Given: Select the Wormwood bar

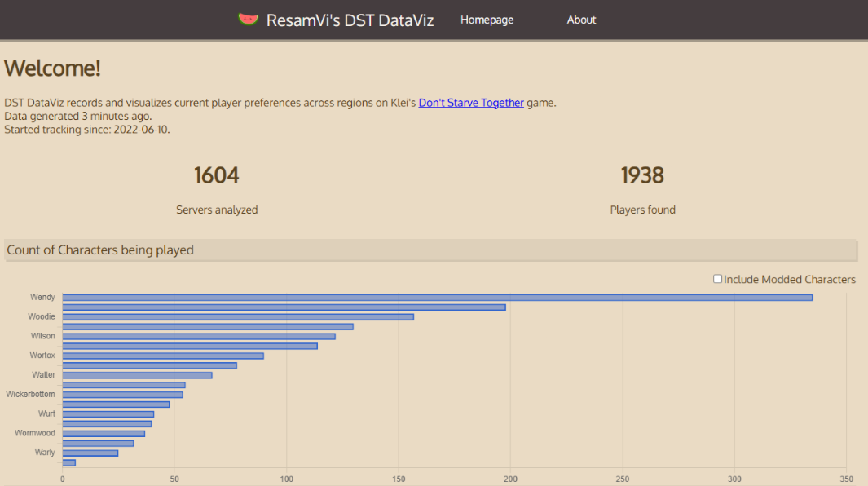Looking at the screenshot, I should click(x=104, y=434).
